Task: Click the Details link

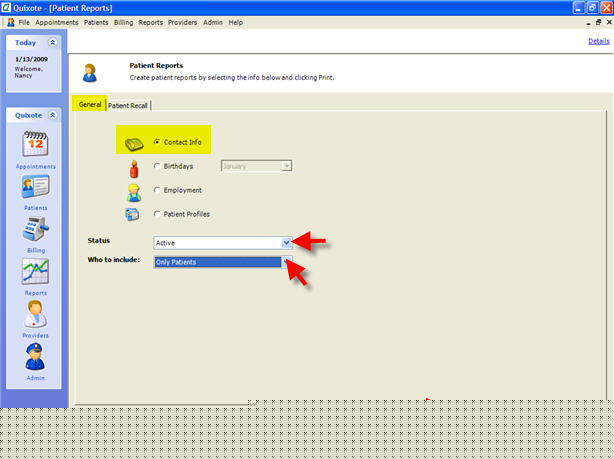Action: click(598, 41)
